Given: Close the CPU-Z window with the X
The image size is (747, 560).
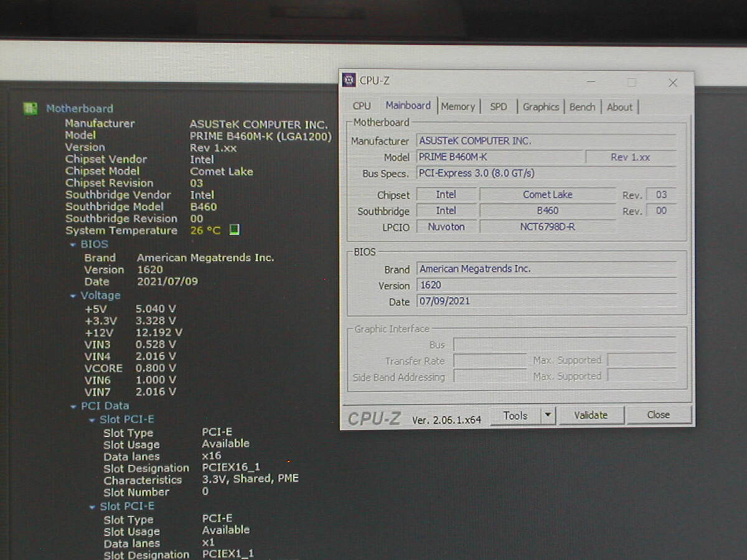Looking at the screenshot, I should coord(672,82).
